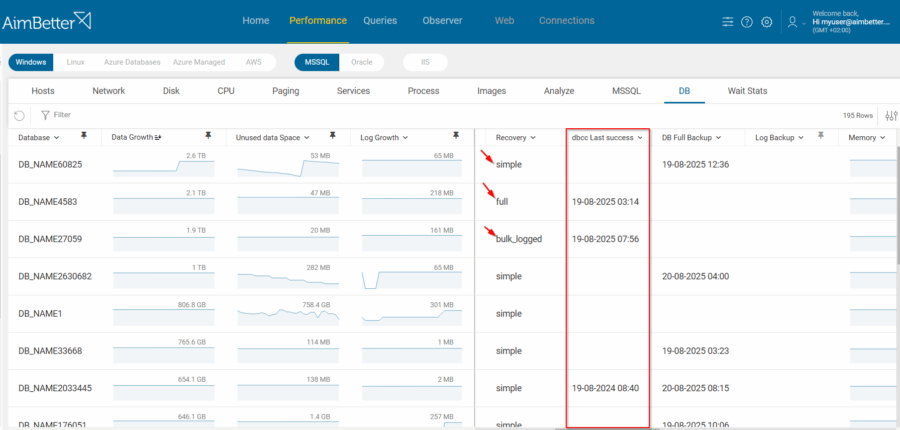
Task: Toggle pin on Log Backup column
Action: coord(820,135)
